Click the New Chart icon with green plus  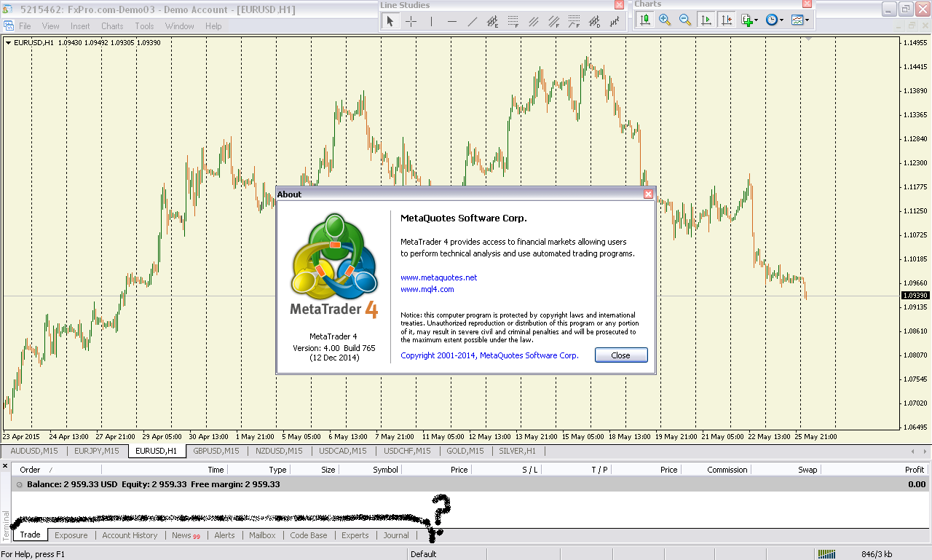point(746,20)
